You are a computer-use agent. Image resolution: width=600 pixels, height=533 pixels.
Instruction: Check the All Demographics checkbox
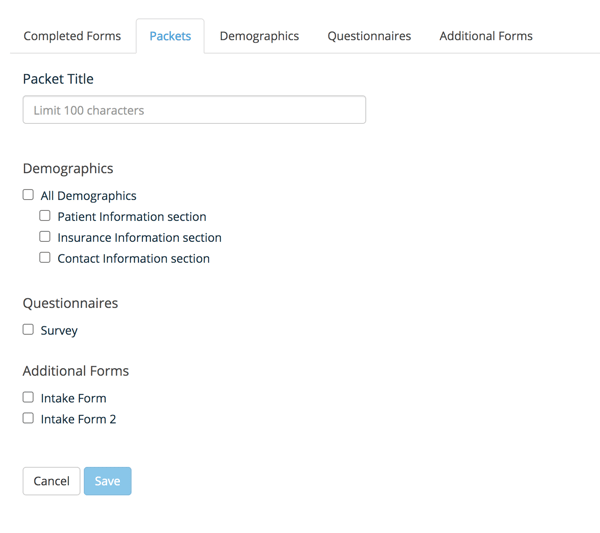28,195
